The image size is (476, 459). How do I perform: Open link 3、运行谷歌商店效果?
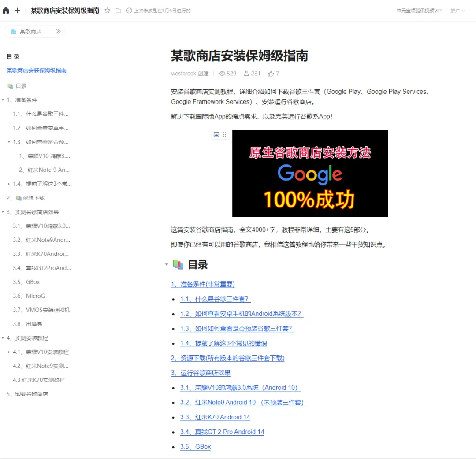point(201,373)
